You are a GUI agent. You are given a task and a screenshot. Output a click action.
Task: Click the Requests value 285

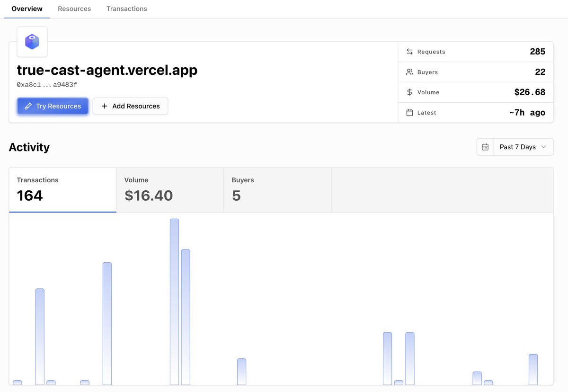538,52
